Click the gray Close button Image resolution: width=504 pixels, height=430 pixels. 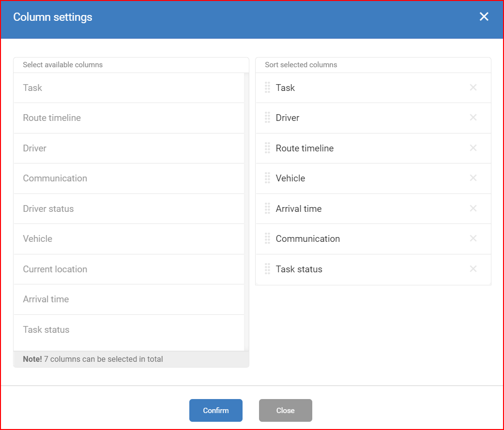(286, 411)
